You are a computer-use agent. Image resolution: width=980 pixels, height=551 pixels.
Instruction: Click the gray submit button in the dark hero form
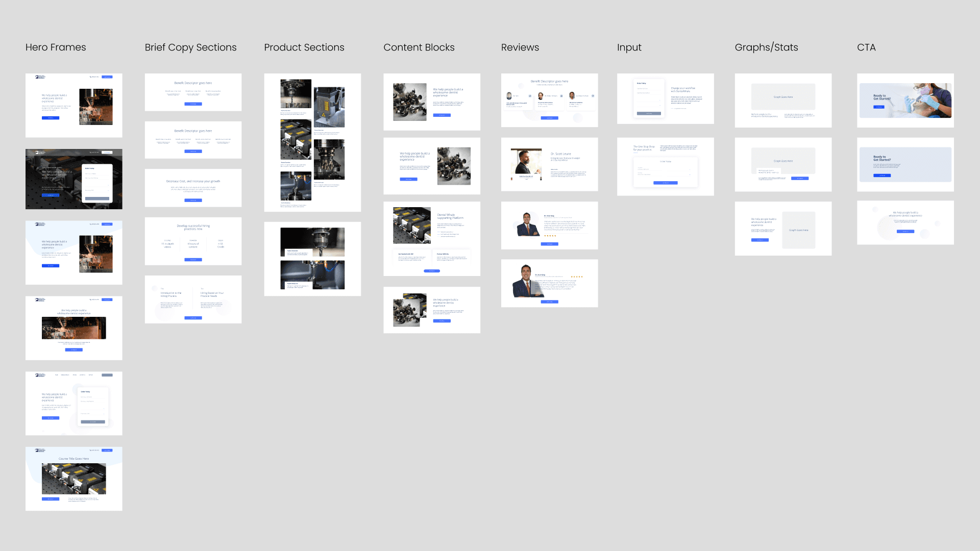click(97, 198)
